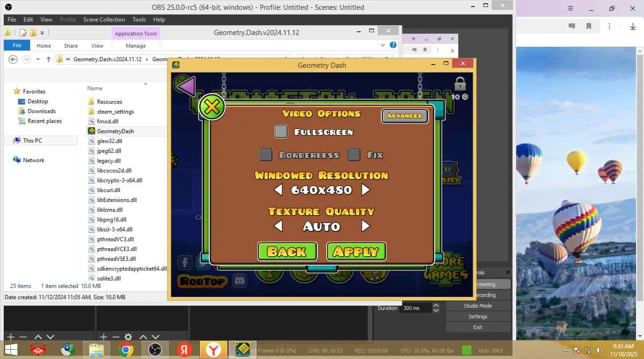The width and height of the screenshot is (644, 359).
Task: Open OBS Settings
Action: point(478,316)
